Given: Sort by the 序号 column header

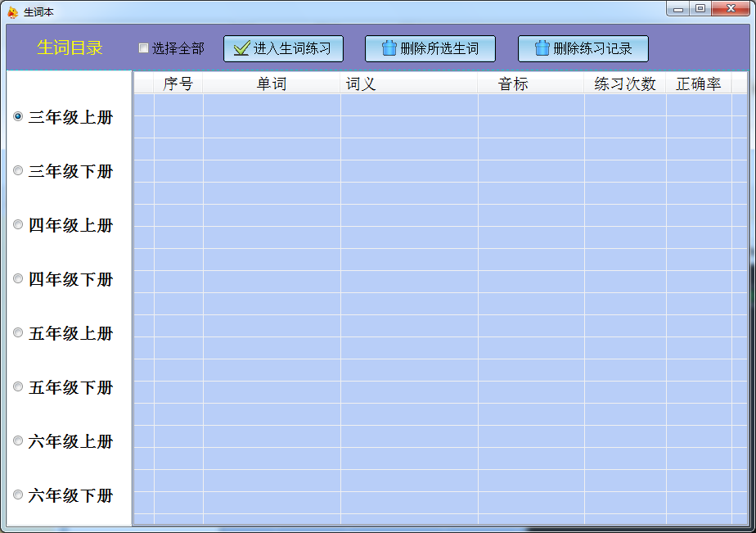Looking at the screenshot, I should pos(178,84).
